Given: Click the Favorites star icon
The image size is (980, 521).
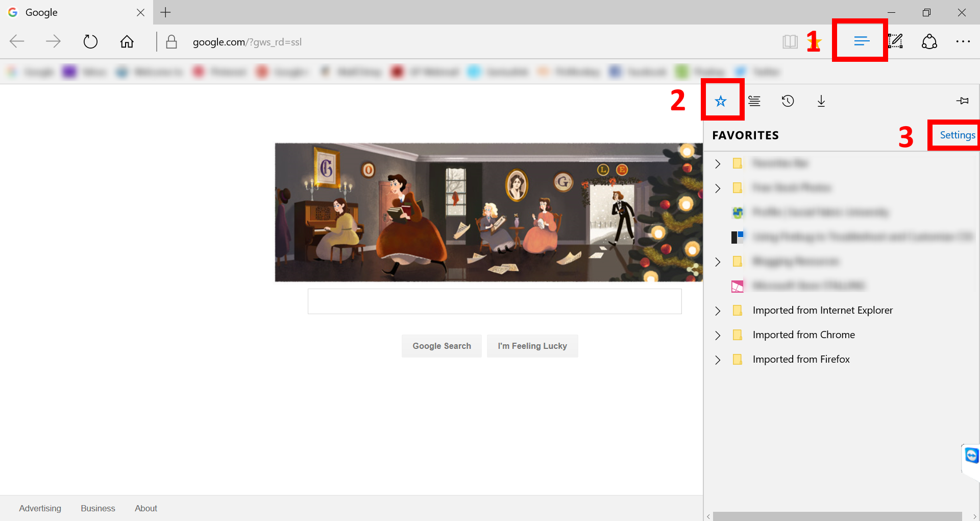Looking at the screenshot, I should 721,101.
